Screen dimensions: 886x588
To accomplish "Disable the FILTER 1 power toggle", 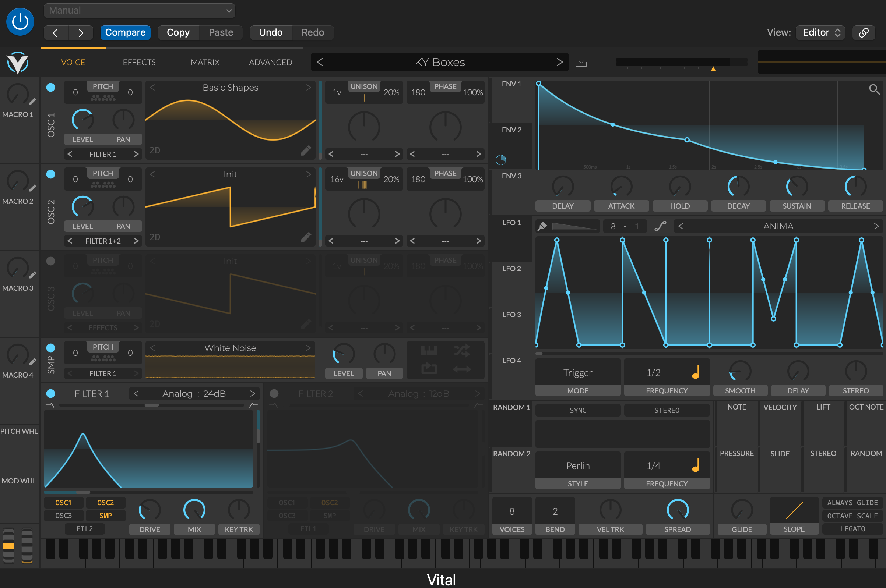I will (x=51, y=393).
